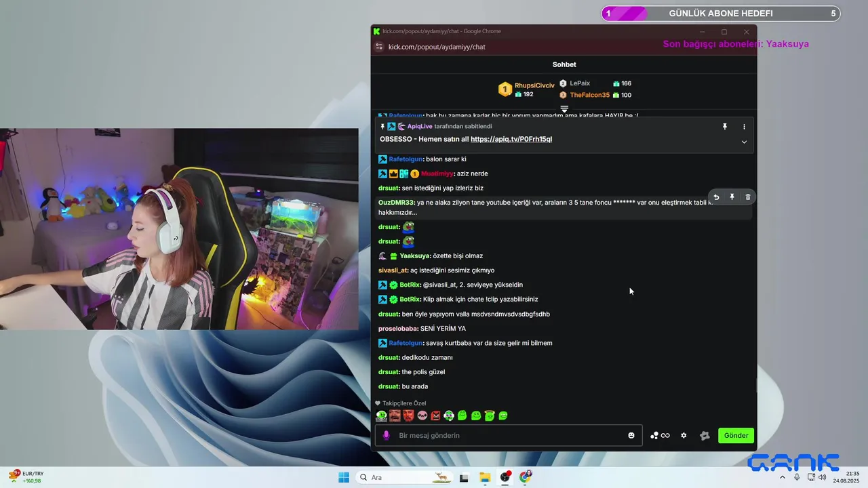868x488 pixels.
Task: Click 'Takipçilere Özel' emote section label
Action: click(x=404, y=403)
